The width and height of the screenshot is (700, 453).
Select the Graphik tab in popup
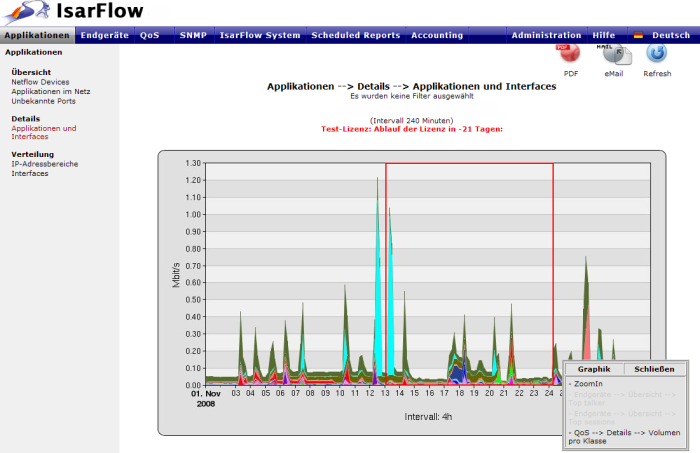[594, 369]
